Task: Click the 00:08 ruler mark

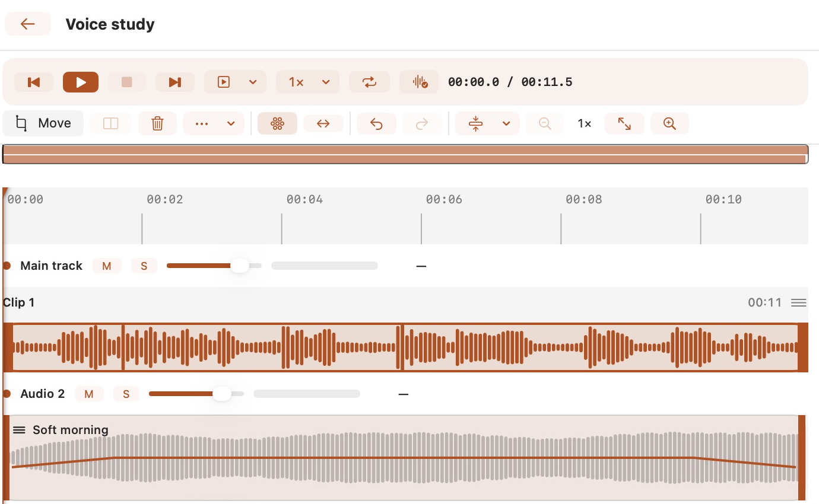Action: [x=583, y=199]
